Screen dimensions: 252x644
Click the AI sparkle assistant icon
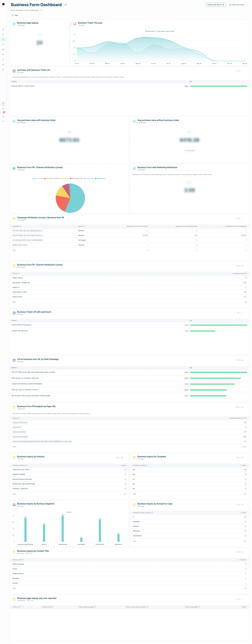[x=3, y=104]
